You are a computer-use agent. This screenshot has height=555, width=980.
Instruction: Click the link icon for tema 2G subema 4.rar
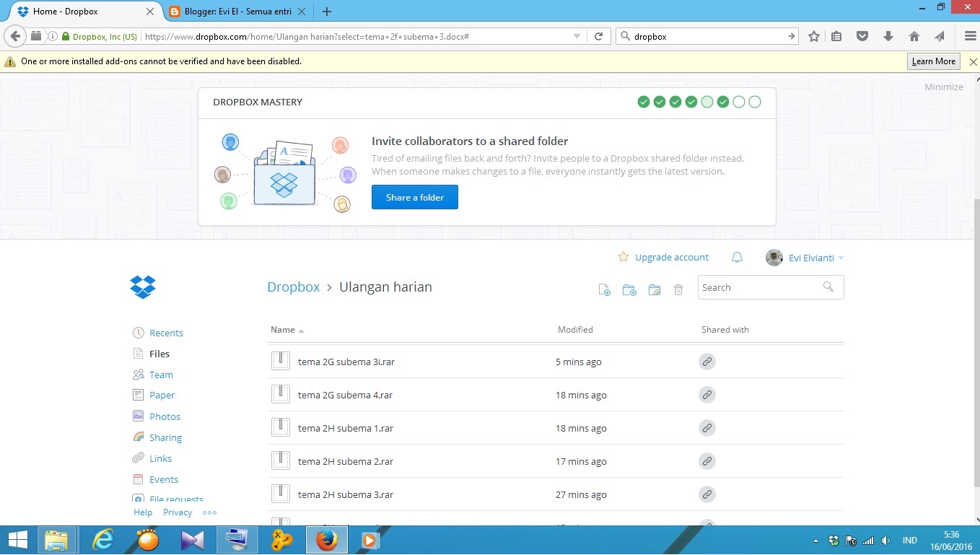(x=707, y=395)
